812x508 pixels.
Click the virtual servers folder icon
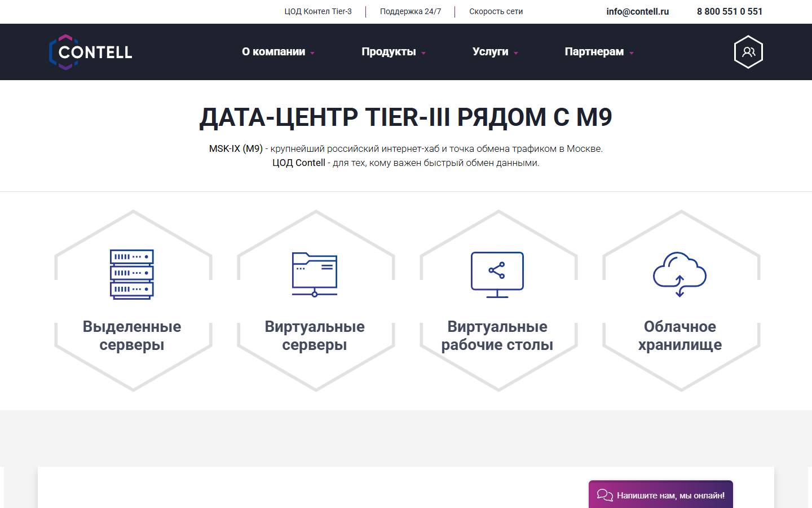315,274
